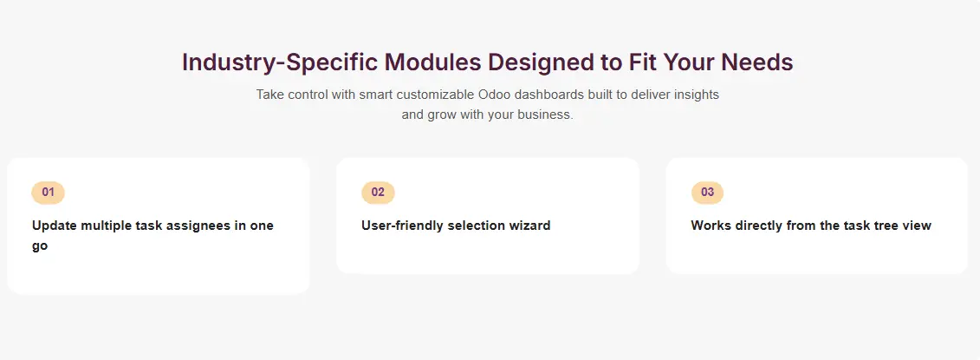Open "Works directly from the task tree view"

click(x=811, y=226)
